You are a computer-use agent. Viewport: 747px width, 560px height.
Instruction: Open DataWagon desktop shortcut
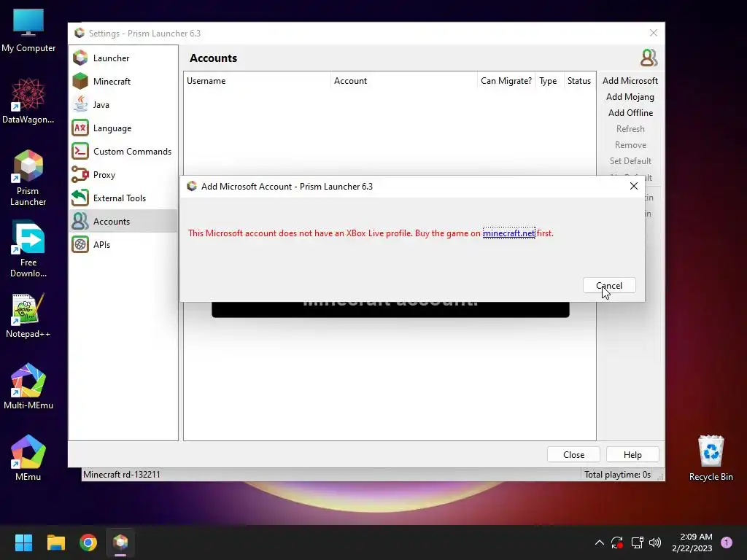pos(28,101)
